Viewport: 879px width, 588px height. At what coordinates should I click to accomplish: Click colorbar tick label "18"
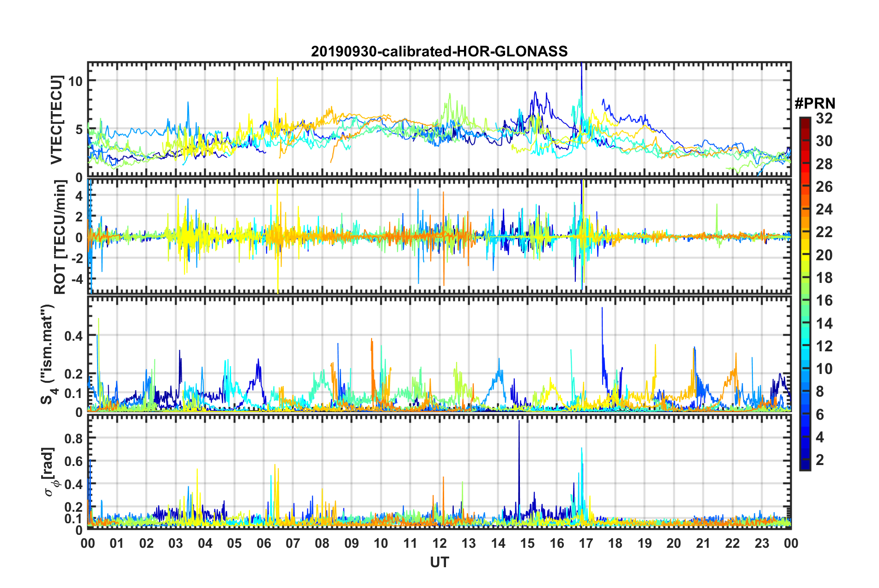click(x=824, y=278)
